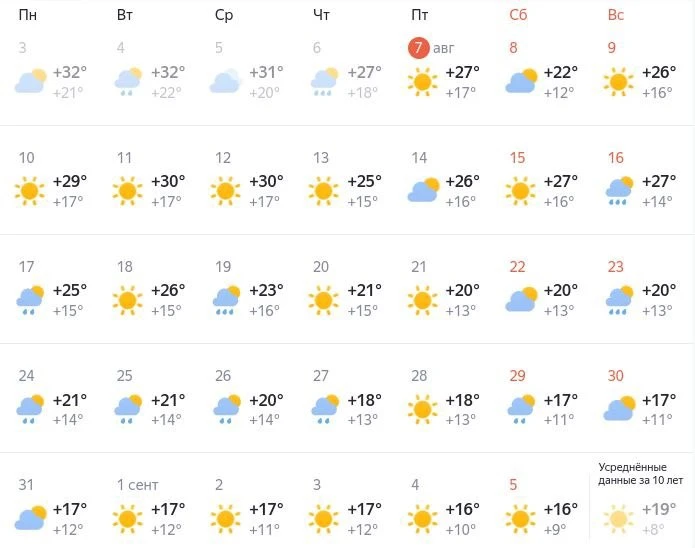
Task: Open the day 31 forecast cell
Action: tap(51, 508)
